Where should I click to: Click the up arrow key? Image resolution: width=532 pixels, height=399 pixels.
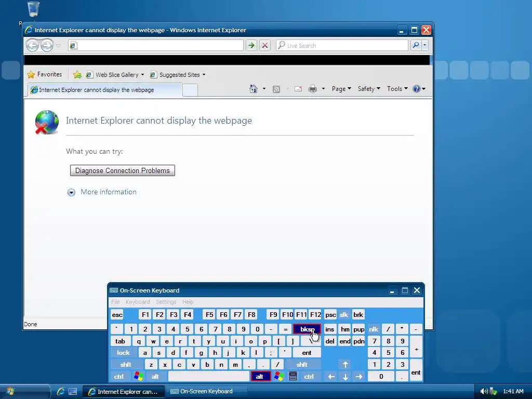345,365
